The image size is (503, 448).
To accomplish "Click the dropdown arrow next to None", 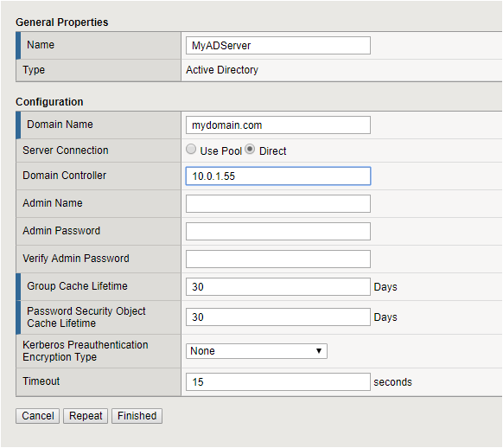I will coord(319,351).
